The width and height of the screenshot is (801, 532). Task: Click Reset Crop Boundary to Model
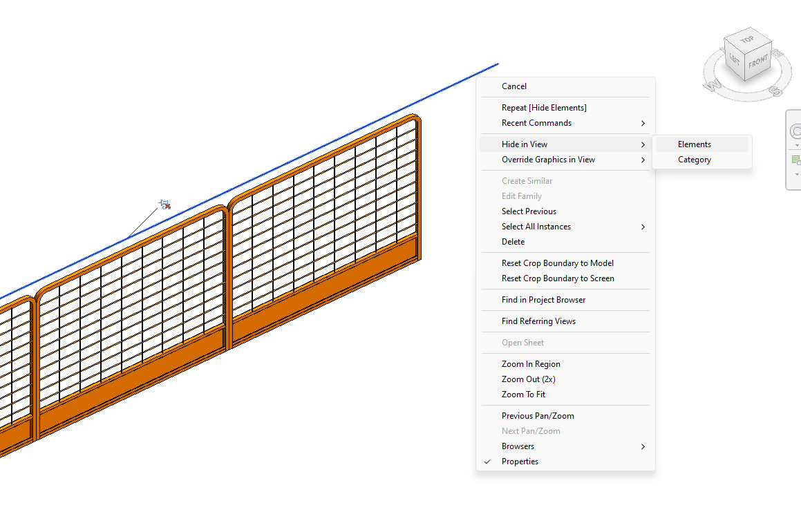tap(557, 263)
